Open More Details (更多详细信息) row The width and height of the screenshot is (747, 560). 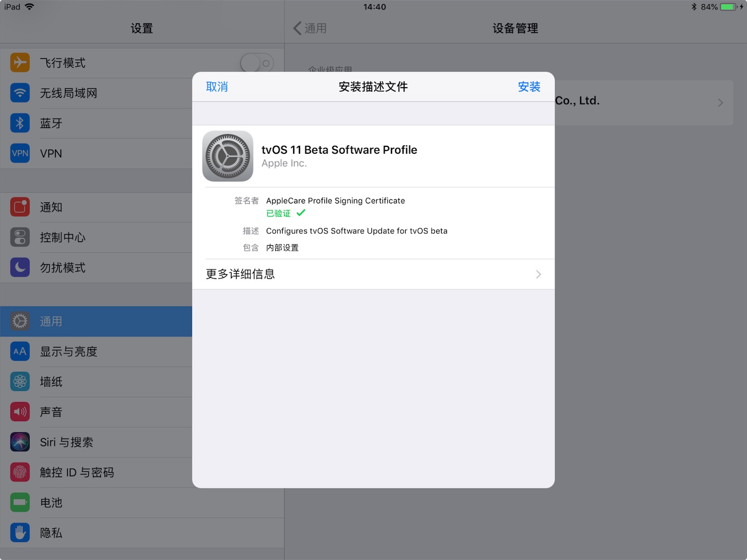tap(373, 274)
